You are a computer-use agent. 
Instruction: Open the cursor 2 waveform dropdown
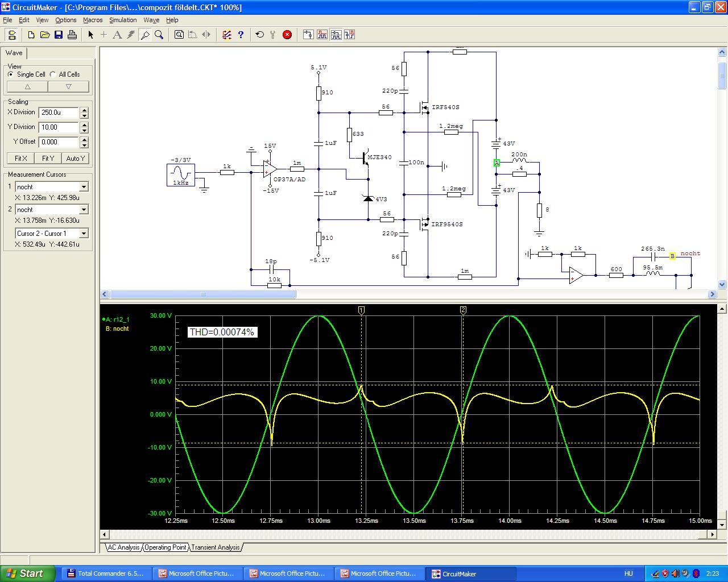(x=84, y=210)
